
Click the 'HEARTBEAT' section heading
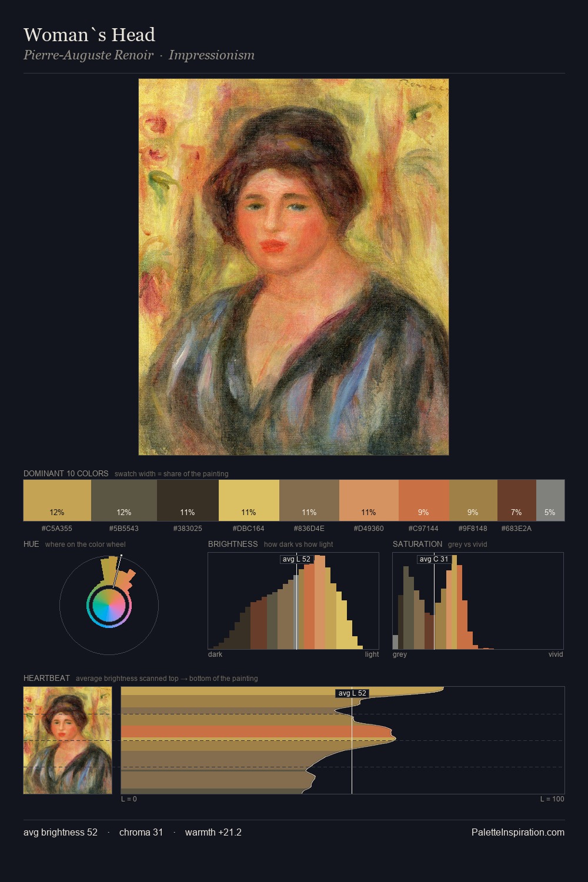pyautogui.click(x=46, y=678)
